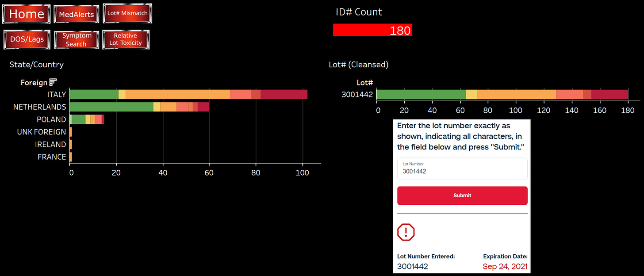
Task: Click the red warning octagon icon
Action: [x=406, y=232]
